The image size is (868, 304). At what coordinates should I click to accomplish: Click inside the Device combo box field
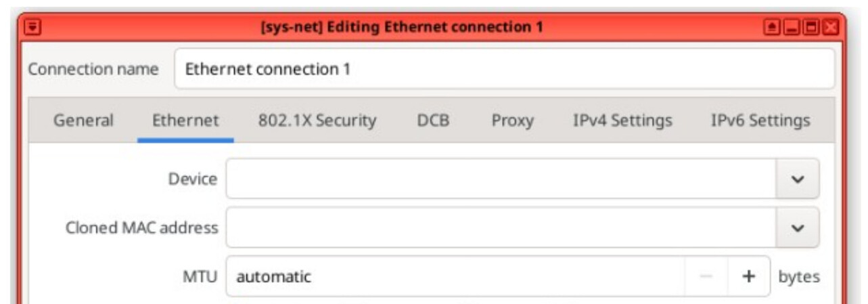[x=501, y=179]
